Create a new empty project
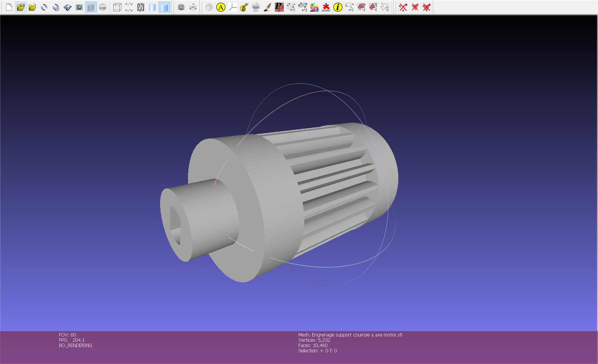 click(9, 7)
